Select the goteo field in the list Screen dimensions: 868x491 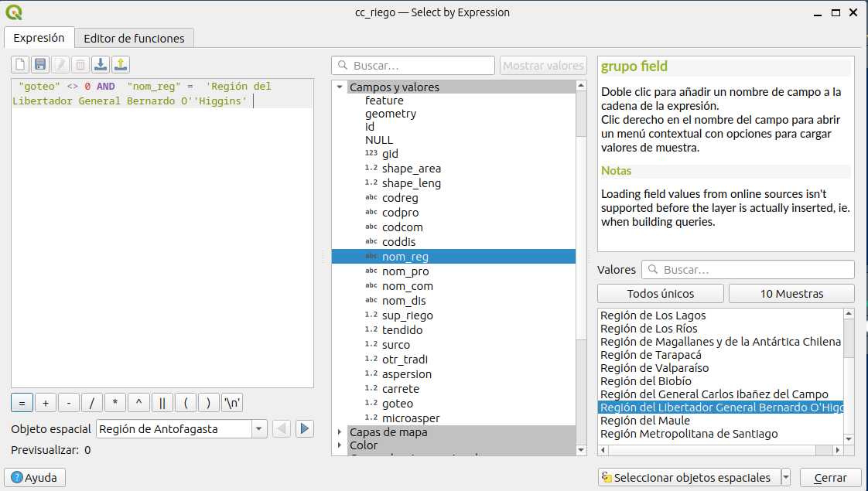(398, 404)
